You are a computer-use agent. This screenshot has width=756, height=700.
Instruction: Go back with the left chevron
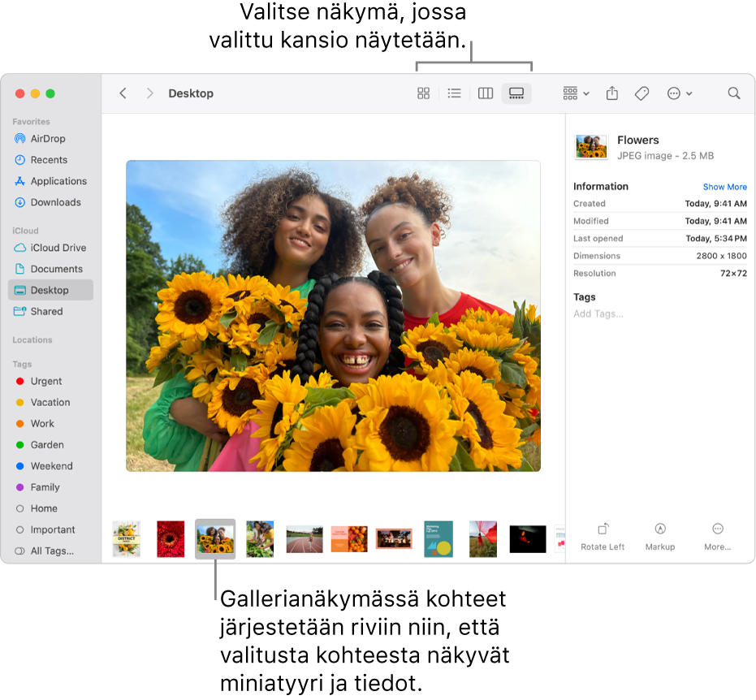tap(123, 93)
